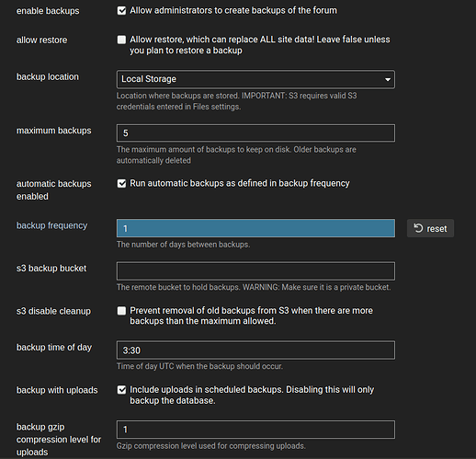Click the 'enable backups' setting label

48,11
